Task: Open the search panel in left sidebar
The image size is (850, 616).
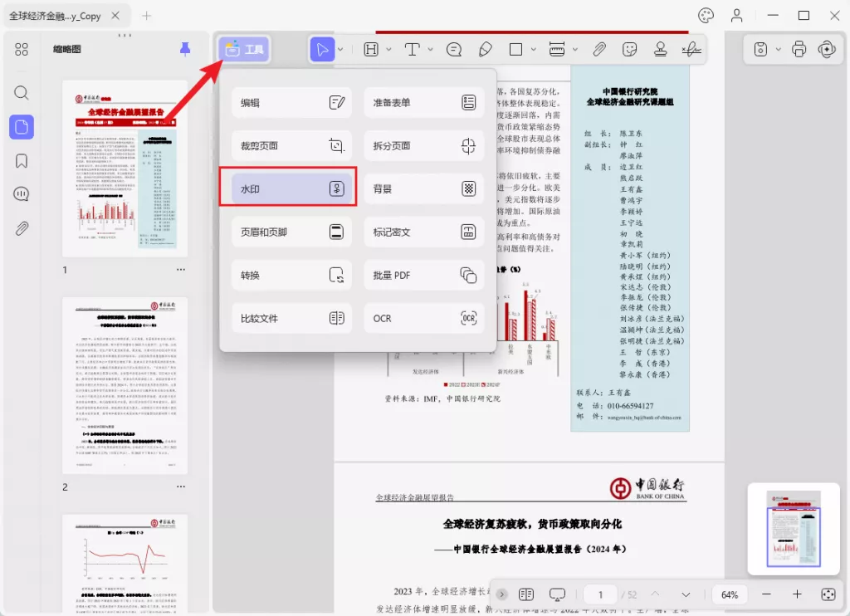Action: 22,93
